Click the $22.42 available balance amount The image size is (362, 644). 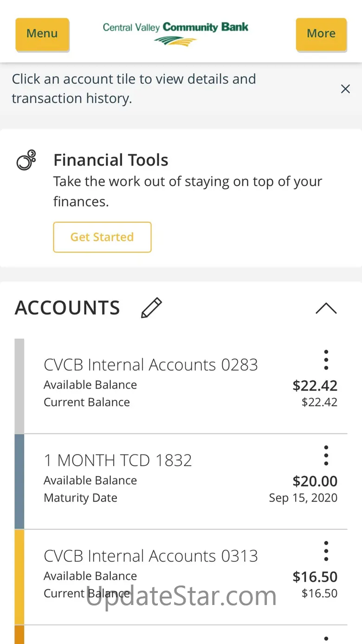point(315,386)
